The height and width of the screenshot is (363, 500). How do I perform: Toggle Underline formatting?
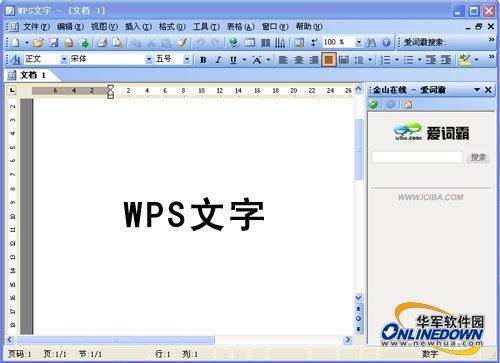pyautogui.click(x=233, y=60)
